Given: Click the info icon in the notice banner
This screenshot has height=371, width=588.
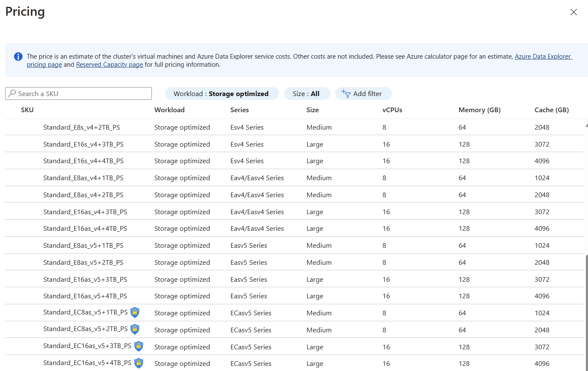Looking at the screenshot, I should (18, 57).
